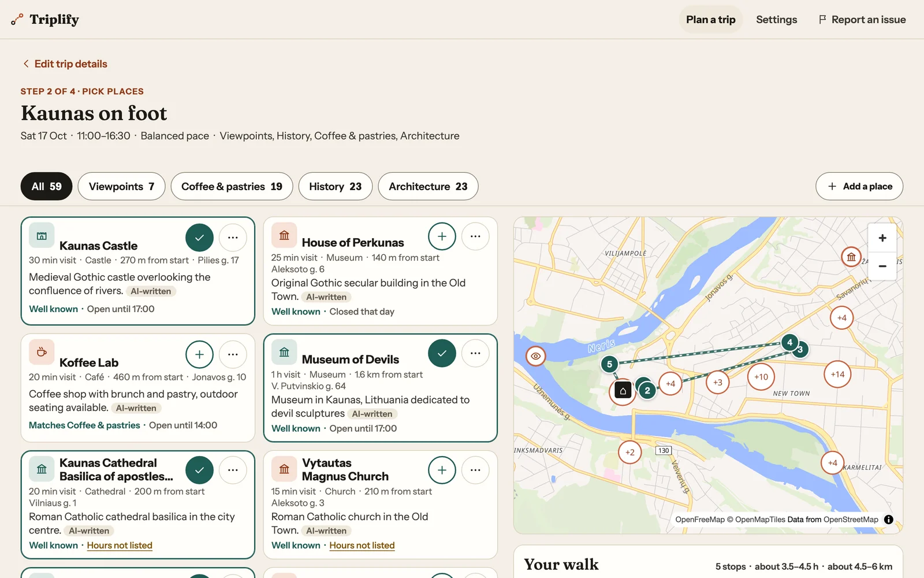Open more options for Kaunas Cathedral Basilica
This screenshot has height=578, width=924.
pos(233,470)
